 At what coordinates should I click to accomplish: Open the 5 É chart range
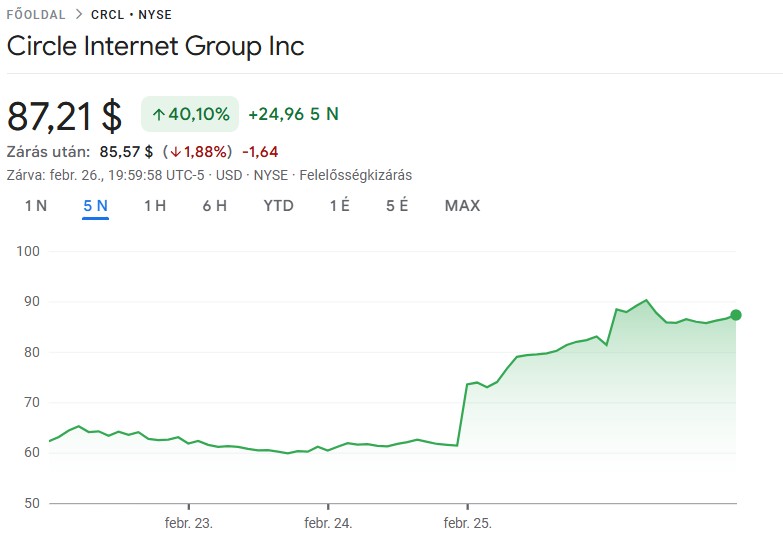[397, 206]
